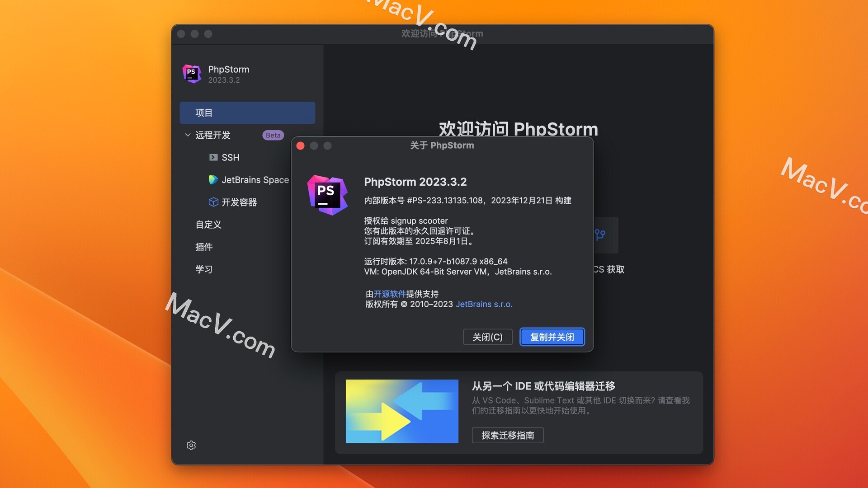
Task: Open the 学习 section
Action: tap(204, 269)
